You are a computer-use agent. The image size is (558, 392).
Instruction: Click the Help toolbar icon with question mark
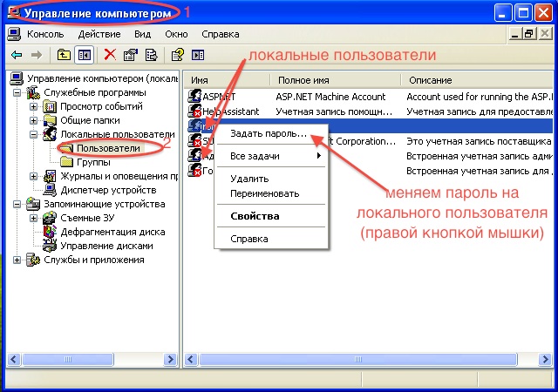click(177, 54)
